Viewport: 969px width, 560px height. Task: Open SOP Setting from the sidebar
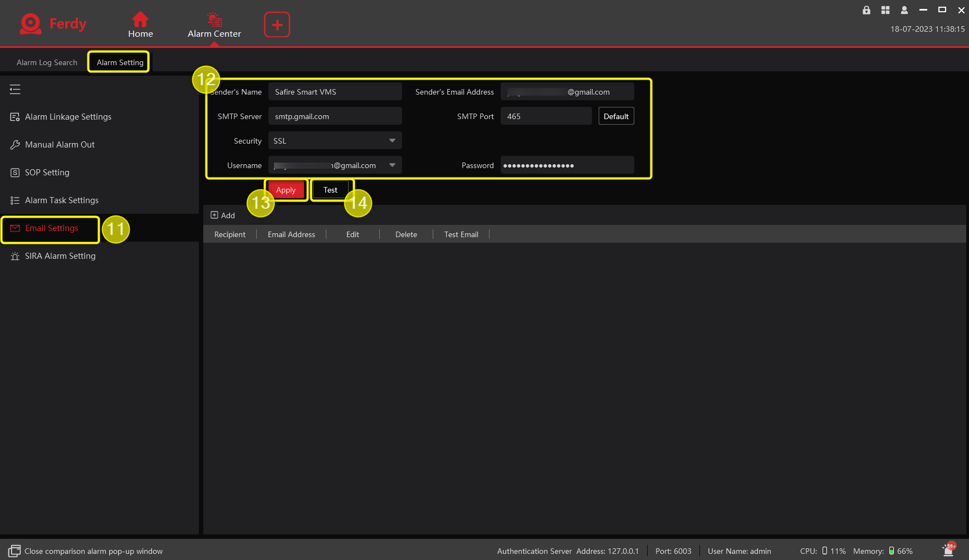point(47,173)
